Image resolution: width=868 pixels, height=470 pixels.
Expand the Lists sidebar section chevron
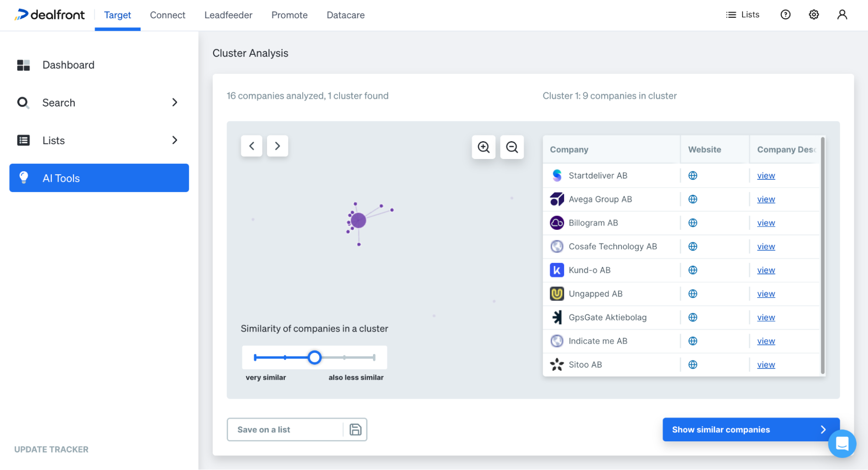point(175,140)
